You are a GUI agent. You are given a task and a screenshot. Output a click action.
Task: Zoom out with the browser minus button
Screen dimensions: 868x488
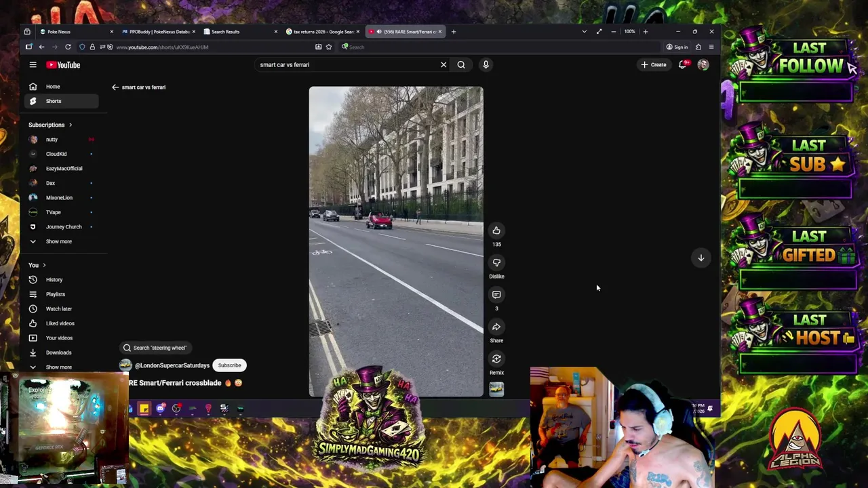tap(614, 31)
